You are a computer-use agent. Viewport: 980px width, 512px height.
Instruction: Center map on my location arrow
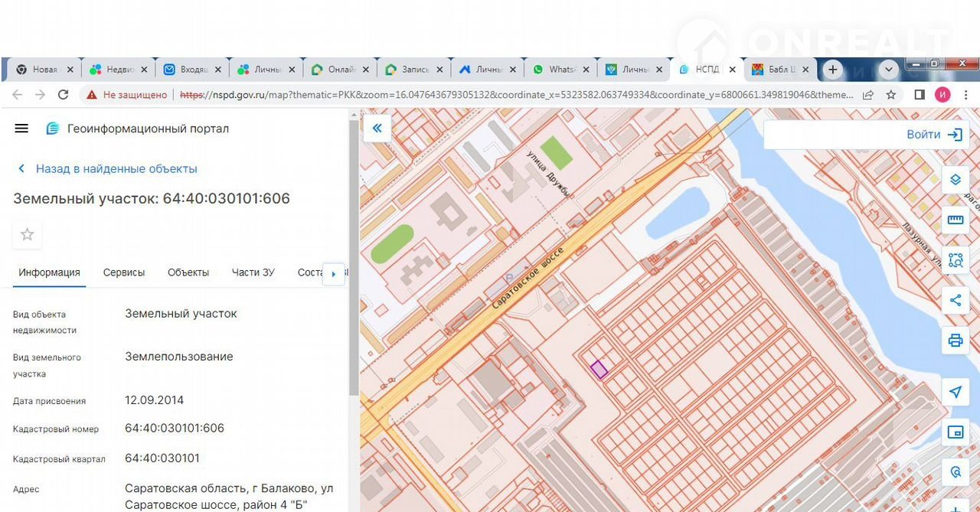pyautogui.click(x=955, y=392)
